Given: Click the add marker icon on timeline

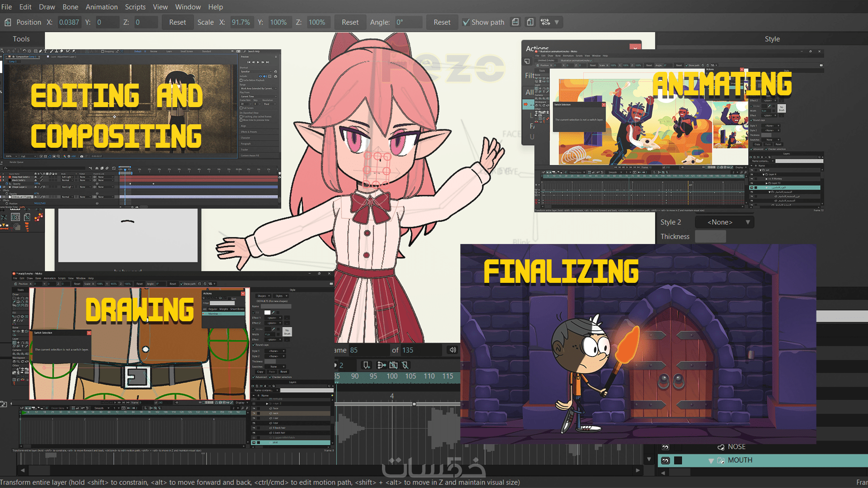Looking at the screenshot, I should tap(366, 365).
